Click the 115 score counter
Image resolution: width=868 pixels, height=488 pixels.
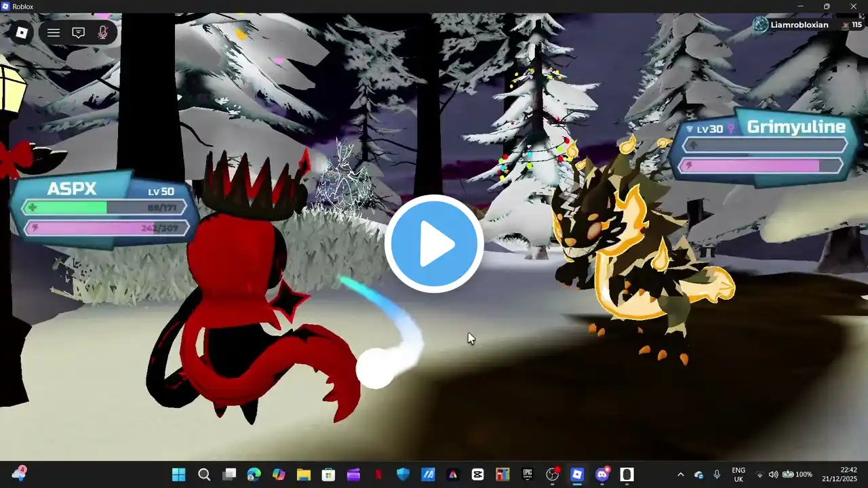pyautogui.click(x=852, y=25)
